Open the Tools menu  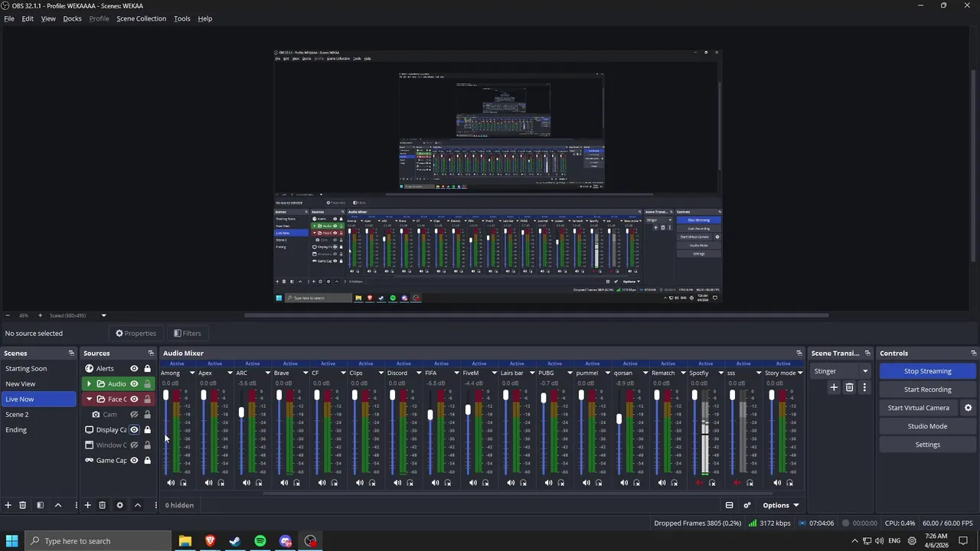click(x=181, y=18)
